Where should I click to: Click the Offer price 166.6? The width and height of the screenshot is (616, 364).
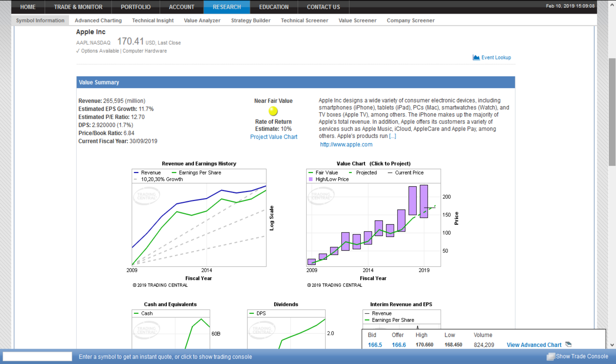399,345
